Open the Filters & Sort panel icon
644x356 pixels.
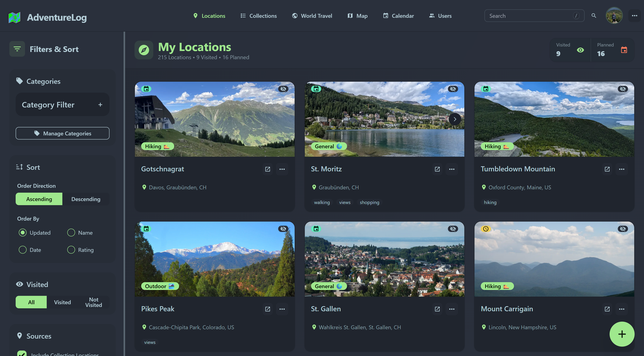(x=17, y=49)
